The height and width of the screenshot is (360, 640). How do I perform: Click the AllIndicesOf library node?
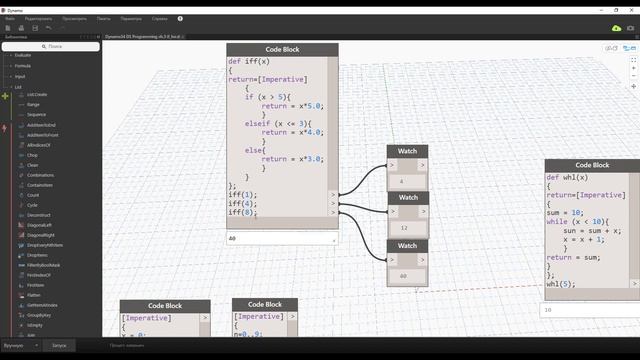pyautogui.click(x=38, y=145)
